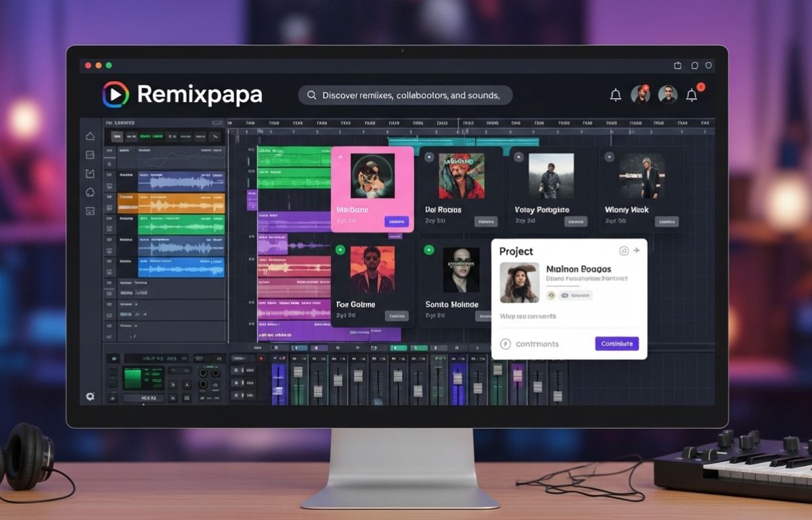This screenshot has height=520, width=812.
Task: Open the second profile avatar menu
Action: click(x=667, y=95)
